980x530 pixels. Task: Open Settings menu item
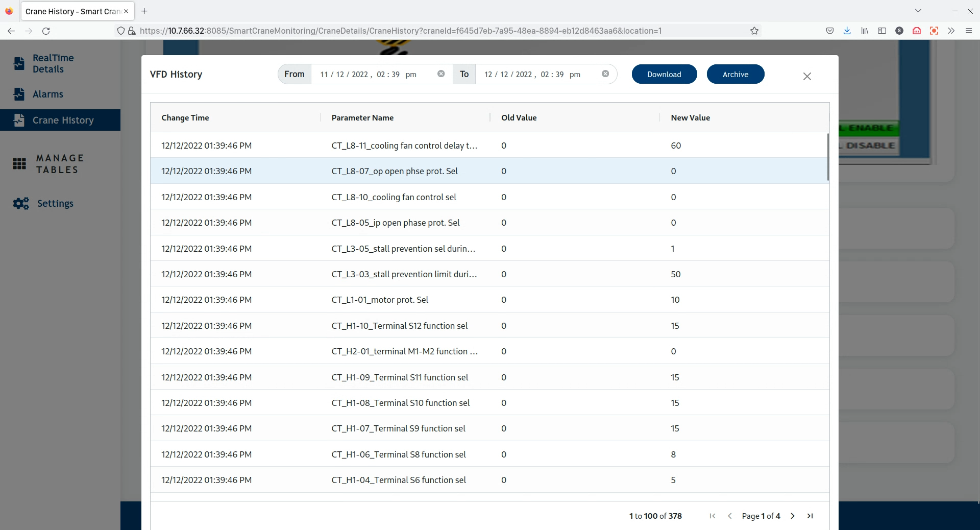[x=55, y=203]
